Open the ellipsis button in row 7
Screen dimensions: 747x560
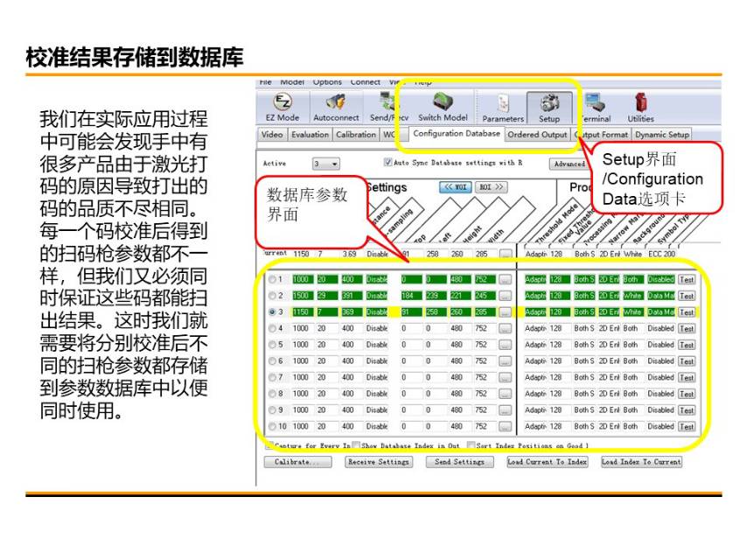tap(505, 378)
